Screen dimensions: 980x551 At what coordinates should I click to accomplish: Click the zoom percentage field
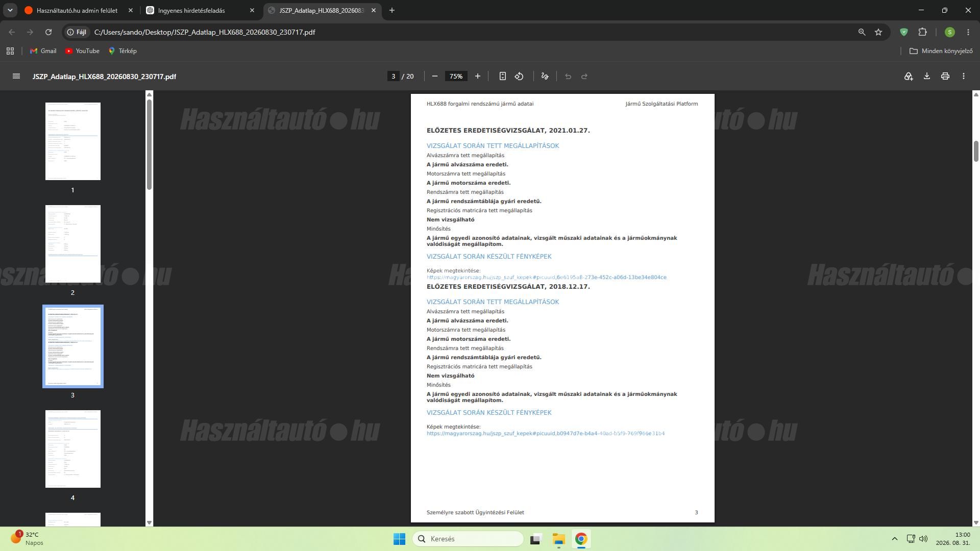456,76
